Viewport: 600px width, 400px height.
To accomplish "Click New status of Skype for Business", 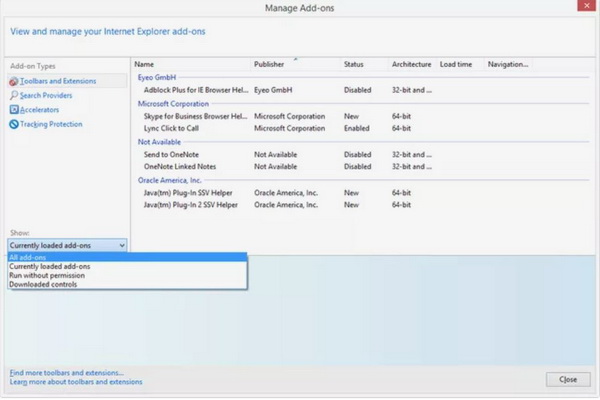I will pyautogui.click(x=351, y=116).
